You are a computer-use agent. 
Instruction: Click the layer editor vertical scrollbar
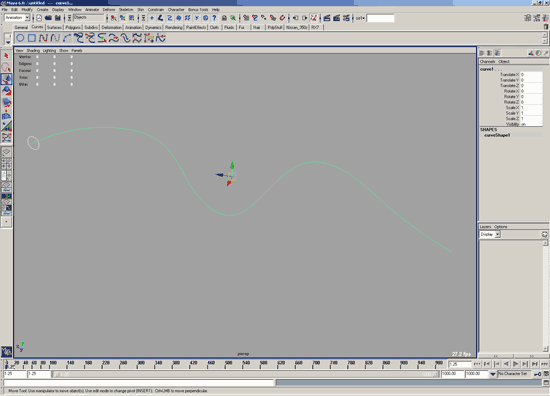tap(545, 296)
